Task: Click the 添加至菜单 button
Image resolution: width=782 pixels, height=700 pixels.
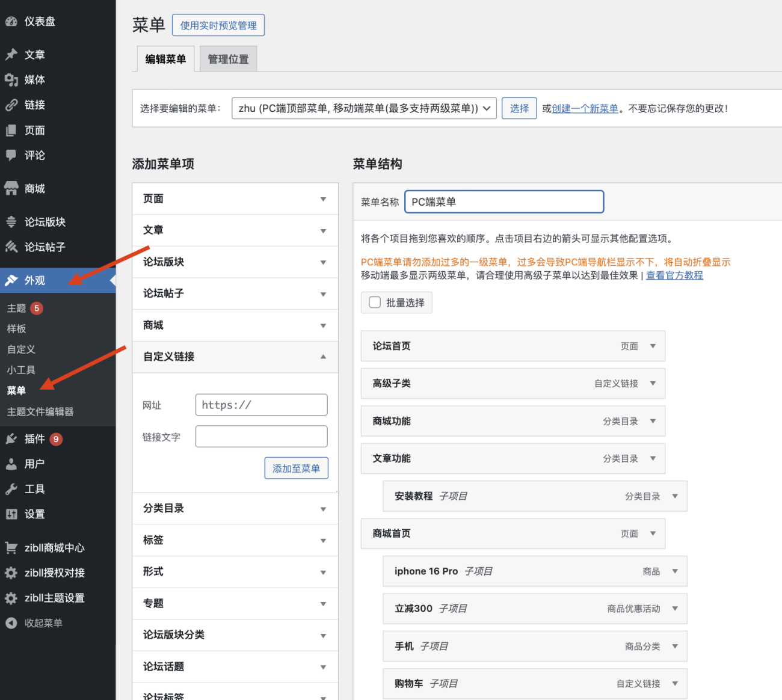Action: (296, 468)
